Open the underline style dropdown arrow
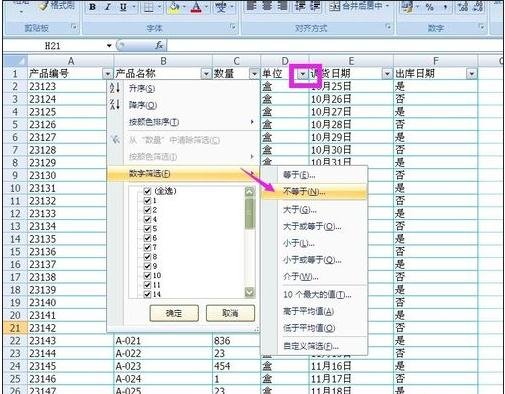Image resolution: width=505 pixels, height=394 pixels. pyautogui.click(x=134, y=7)
